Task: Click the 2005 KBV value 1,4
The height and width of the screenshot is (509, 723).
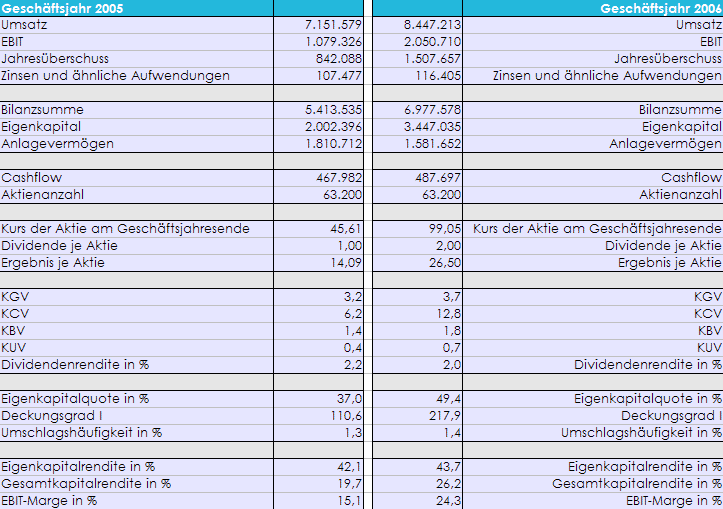Action: coord(353,331)
